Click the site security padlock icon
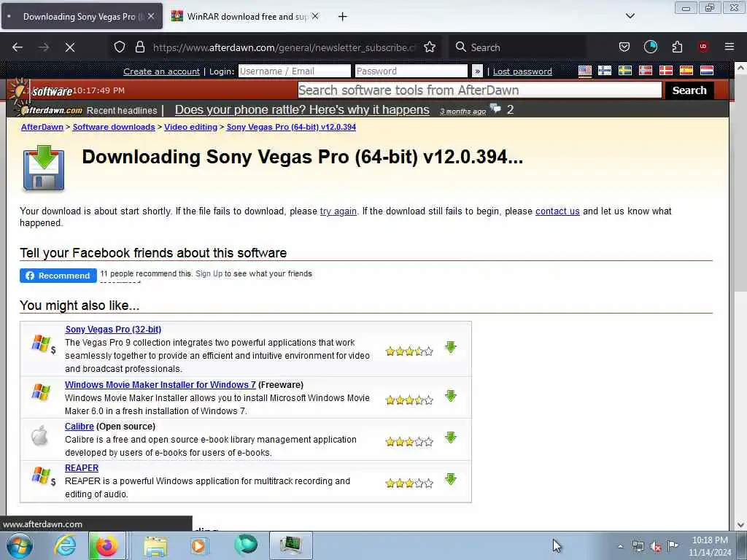This screenshot has width=747, height=560. click(139, 47)
